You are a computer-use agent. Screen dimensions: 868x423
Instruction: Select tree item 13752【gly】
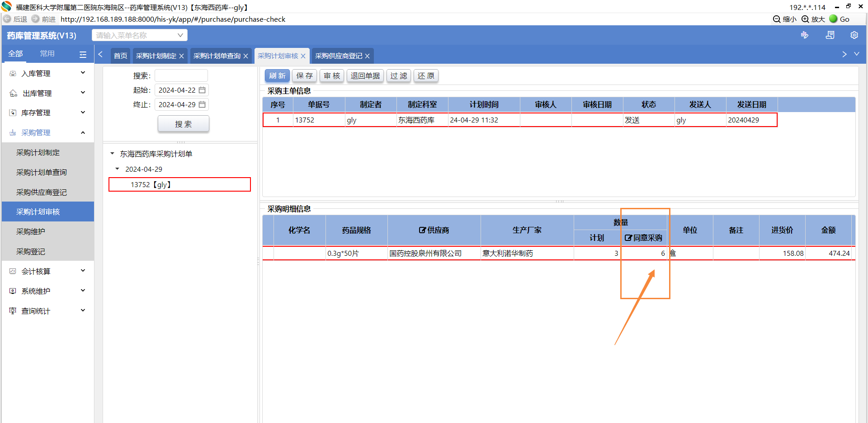pyautogui.click(x=179, y=184)
